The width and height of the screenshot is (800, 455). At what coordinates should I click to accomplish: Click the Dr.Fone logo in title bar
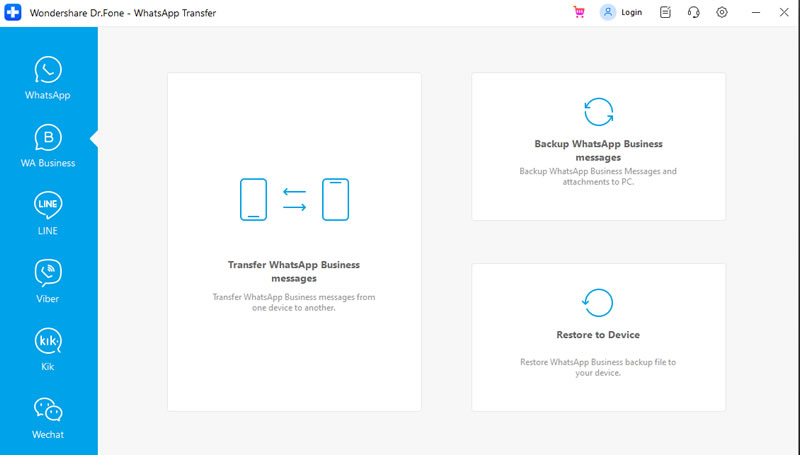pos(13,12)
